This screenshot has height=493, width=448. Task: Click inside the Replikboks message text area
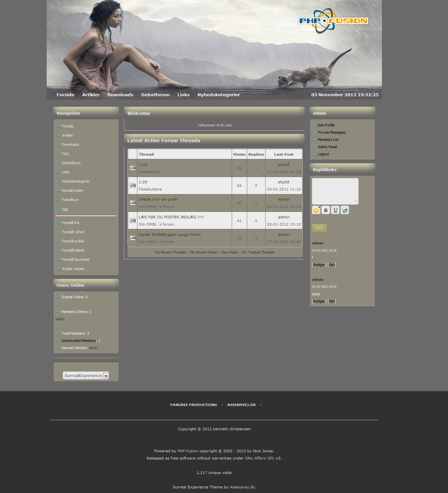335,191
